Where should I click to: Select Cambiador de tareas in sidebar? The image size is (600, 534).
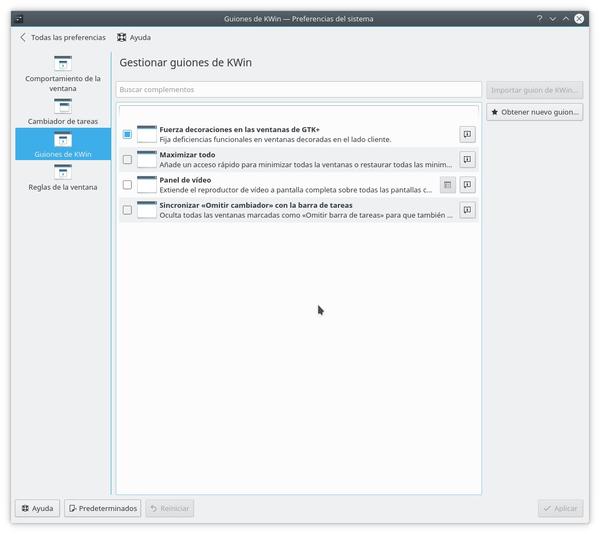(x=62, y=110)
